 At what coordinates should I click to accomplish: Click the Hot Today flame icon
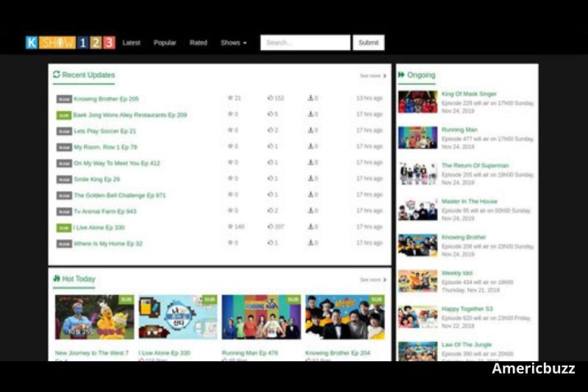click(x=57, y=278)
